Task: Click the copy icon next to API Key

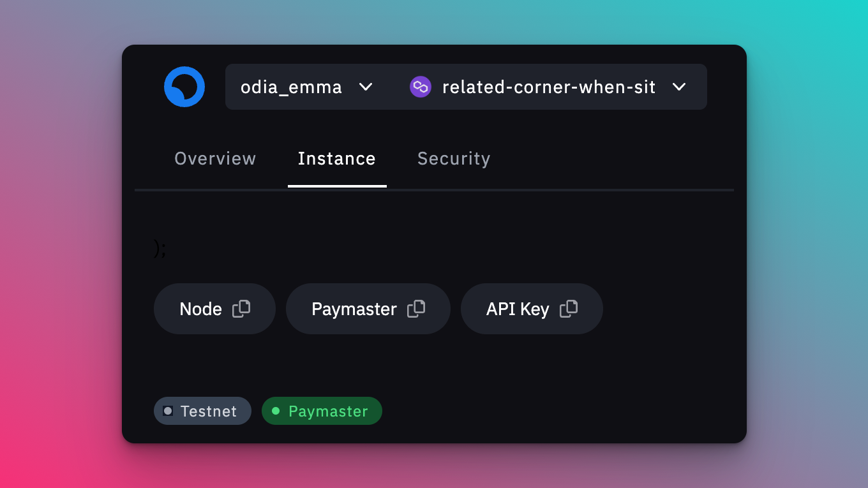Action: (568, 308)
